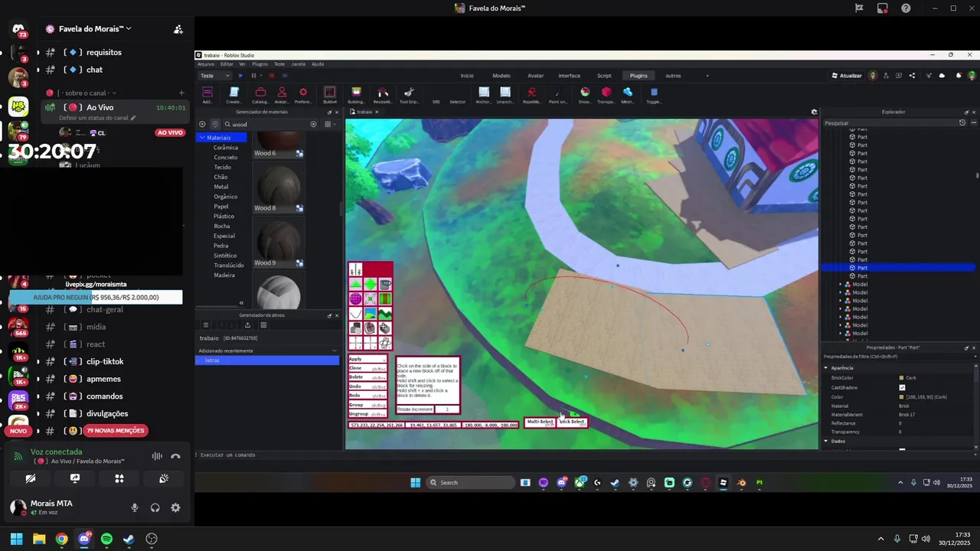The height and width of the screenshot is (551, 980).
Task: Mute microphone in Discord
Action: coord(135,507)
